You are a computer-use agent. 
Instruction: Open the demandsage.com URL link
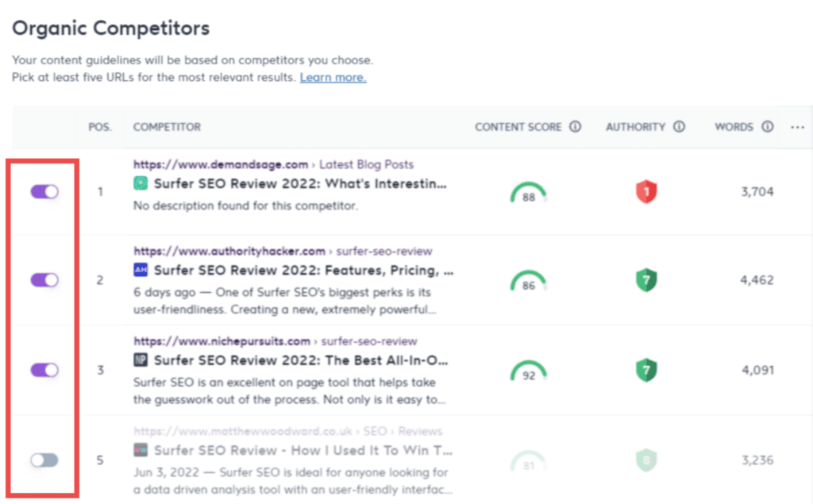221,164
